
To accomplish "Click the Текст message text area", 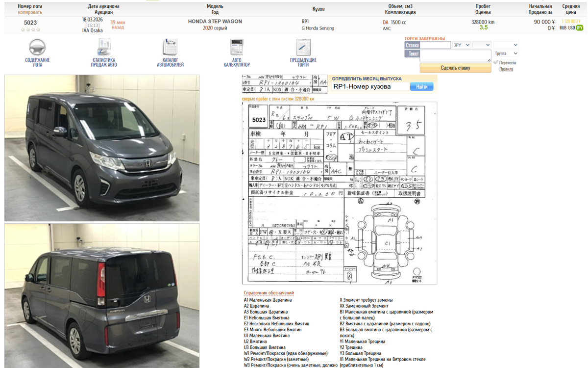I will click(455, 55).
